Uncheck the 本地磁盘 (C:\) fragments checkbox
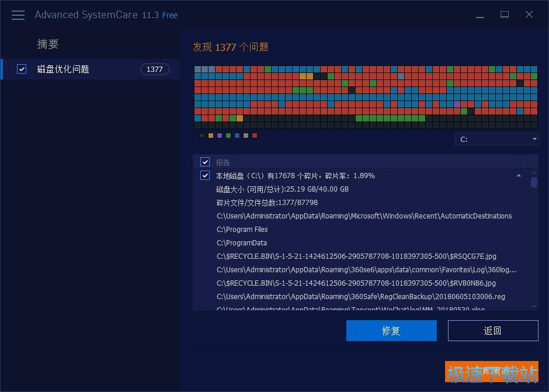 [x=205, y=175]
